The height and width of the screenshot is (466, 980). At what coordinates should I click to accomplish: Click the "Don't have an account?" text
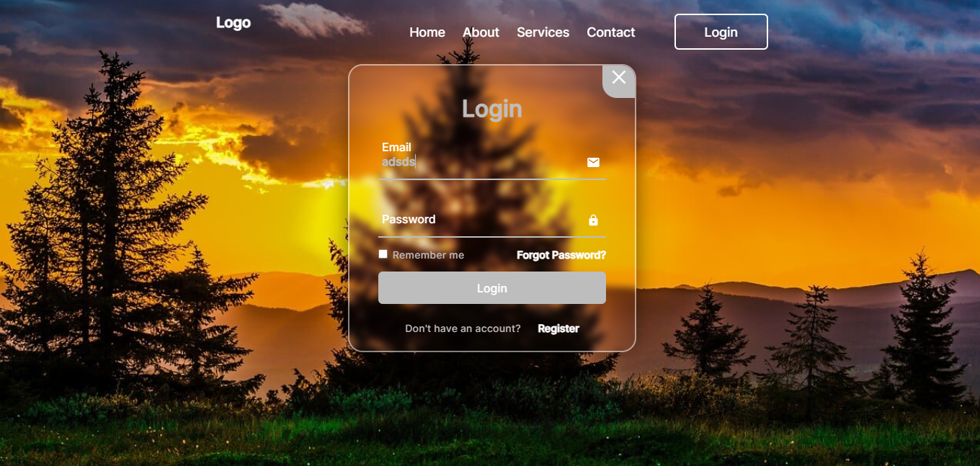463,328
